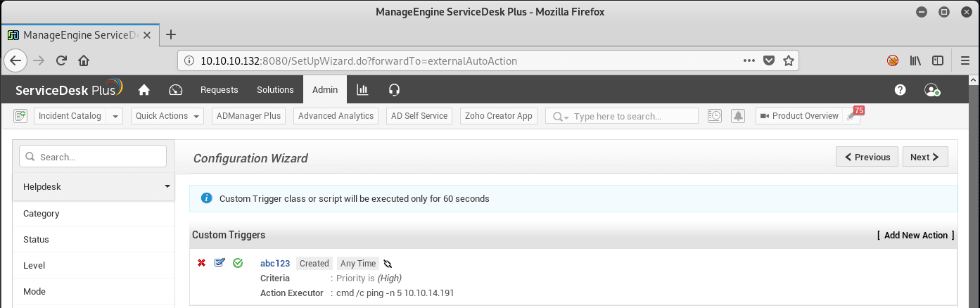980x308 pixels.
Task: Toggle the green enable checkmark for abc123
Action: [238, 263]
